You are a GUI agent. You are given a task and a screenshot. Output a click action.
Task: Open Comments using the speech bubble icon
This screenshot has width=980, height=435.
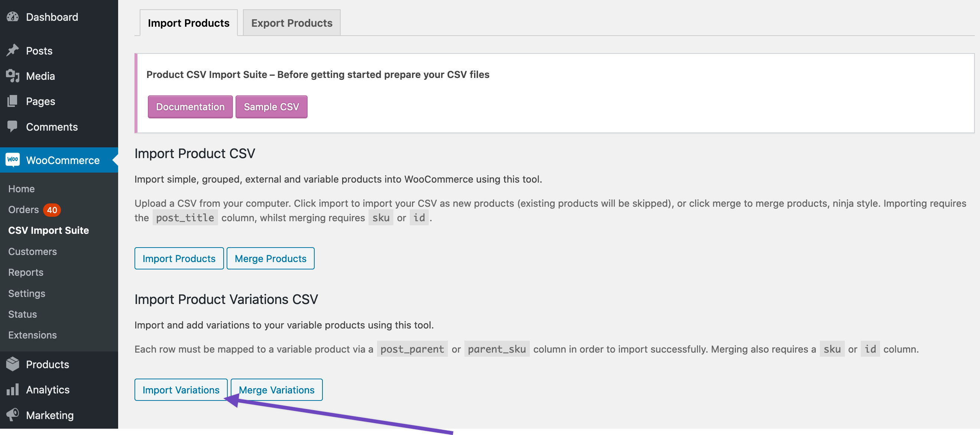coord(13,127)
